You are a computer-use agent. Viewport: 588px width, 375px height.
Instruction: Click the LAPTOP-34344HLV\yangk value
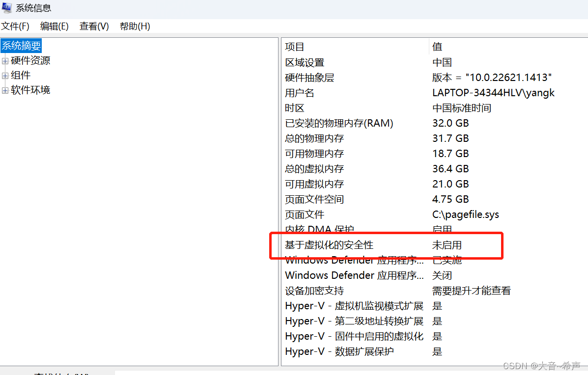(493, 93)
